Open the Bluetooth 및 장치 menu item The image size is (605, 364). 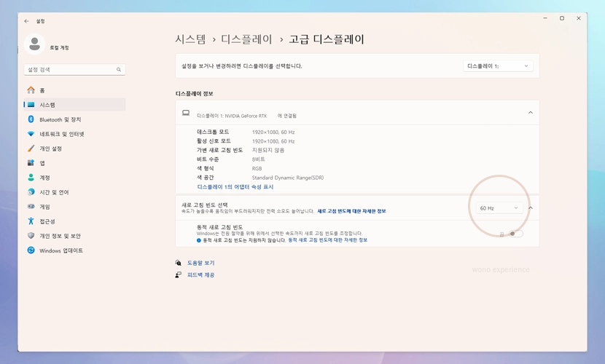(x=74, y=119)
